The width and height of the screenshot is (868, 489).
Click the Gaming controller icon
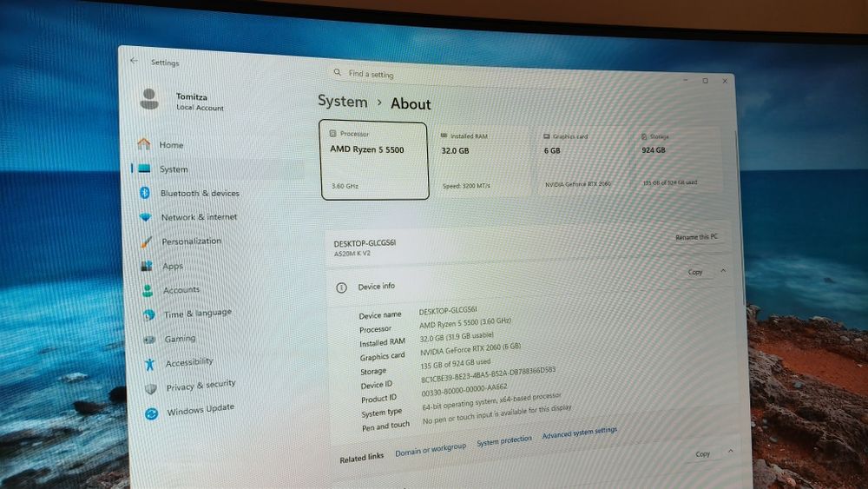[149, 340]
